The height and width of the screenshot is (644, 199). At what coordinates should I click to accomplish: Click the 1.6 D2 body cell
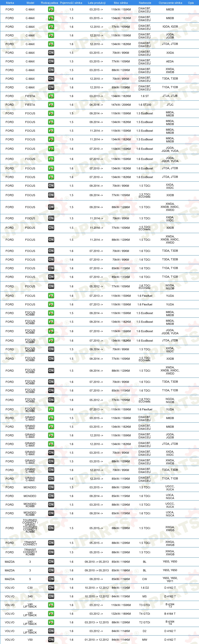click(x=145, y=588)
